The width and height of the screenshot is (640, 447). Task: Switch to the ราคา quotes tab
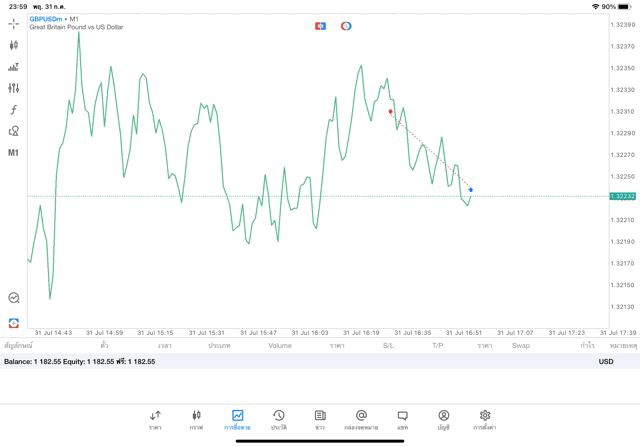pos(155,419)
